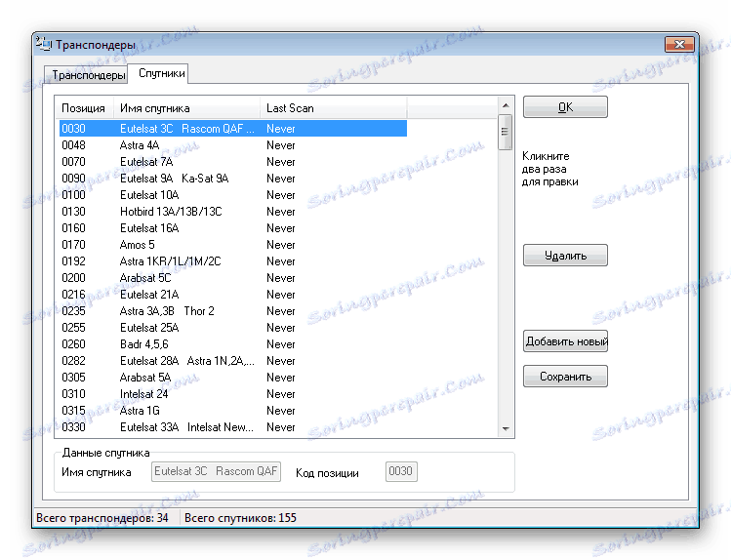Select the Badr 4,5,6 row
Viewport: 731px width, 560px height.
pyautogui.click(x=233, y=344)
